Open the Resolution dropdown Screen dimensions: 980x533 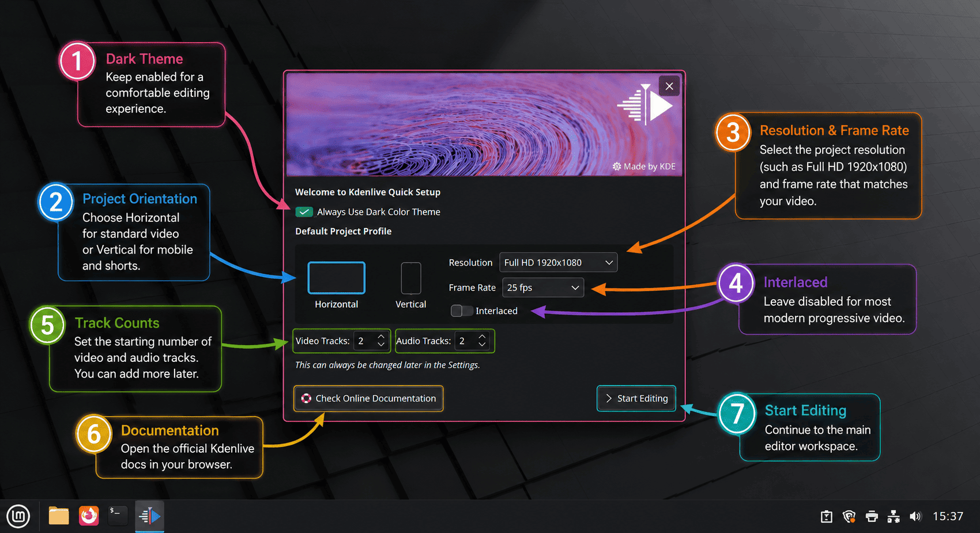point(558,262)
